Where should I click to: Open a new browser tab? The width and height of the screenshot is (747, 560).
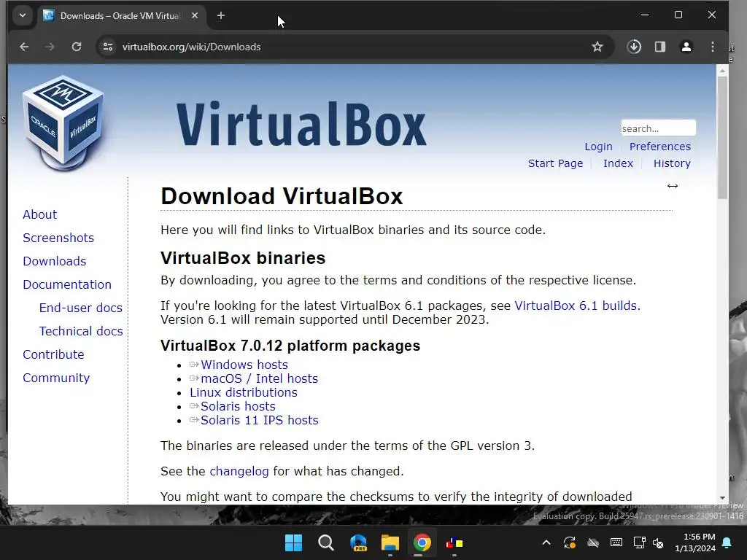pyautogui.click(x=220, y=15)
